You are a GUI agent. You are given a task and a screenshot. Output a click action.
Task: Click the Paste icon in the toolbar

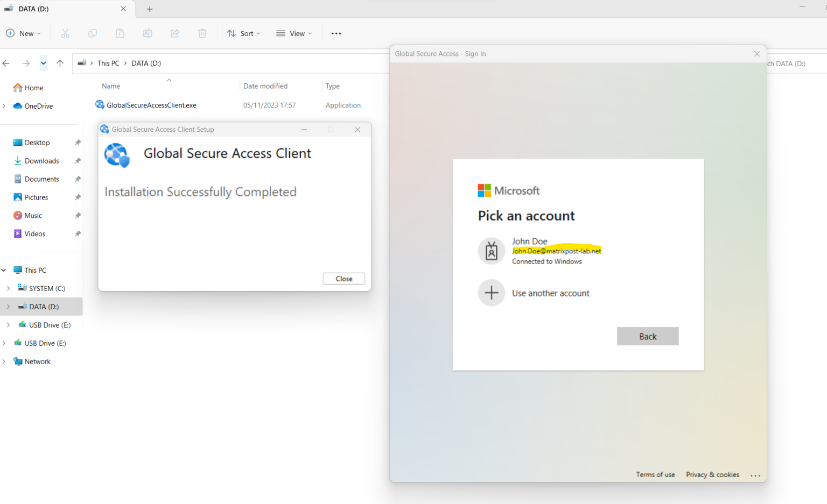pos(120,33)
